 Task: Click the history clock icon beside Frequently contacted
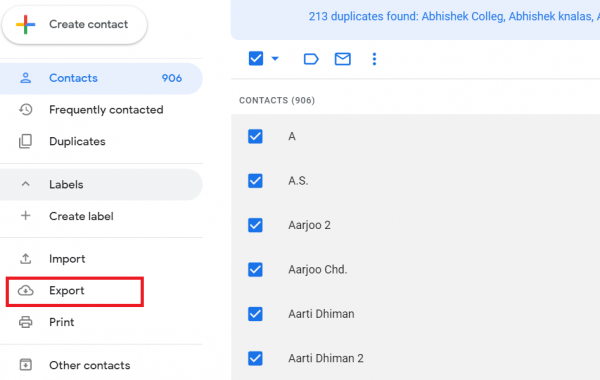point(26,110)
